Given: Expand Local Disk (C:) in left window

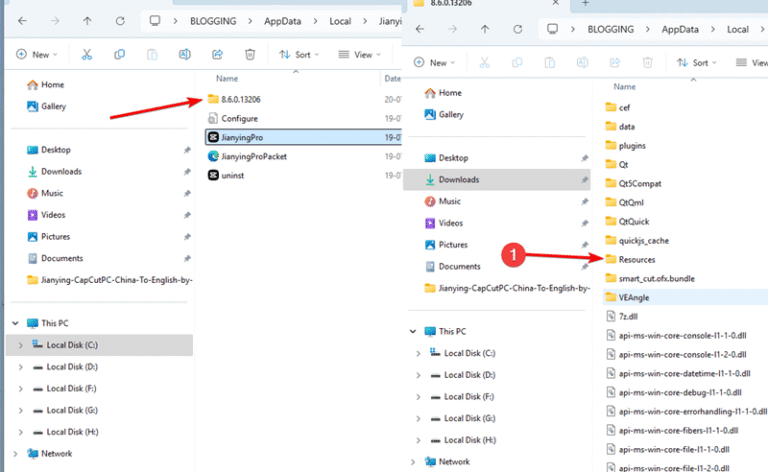Looking at the screenshot, I should [21, 345].
